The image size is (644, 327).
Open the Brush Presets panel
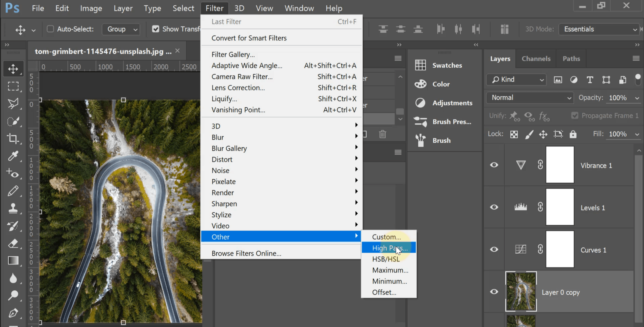point(443,122)
